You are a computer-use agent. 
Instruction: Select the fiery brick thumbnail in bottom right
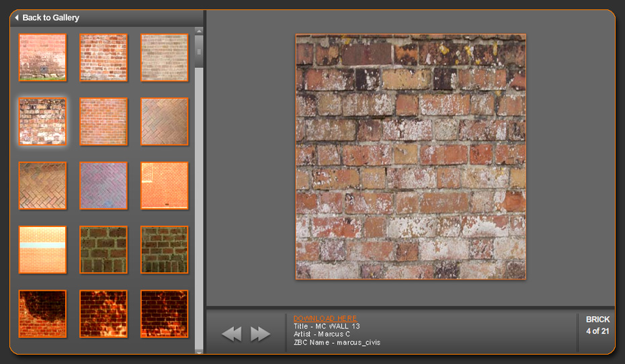(164, 313)
